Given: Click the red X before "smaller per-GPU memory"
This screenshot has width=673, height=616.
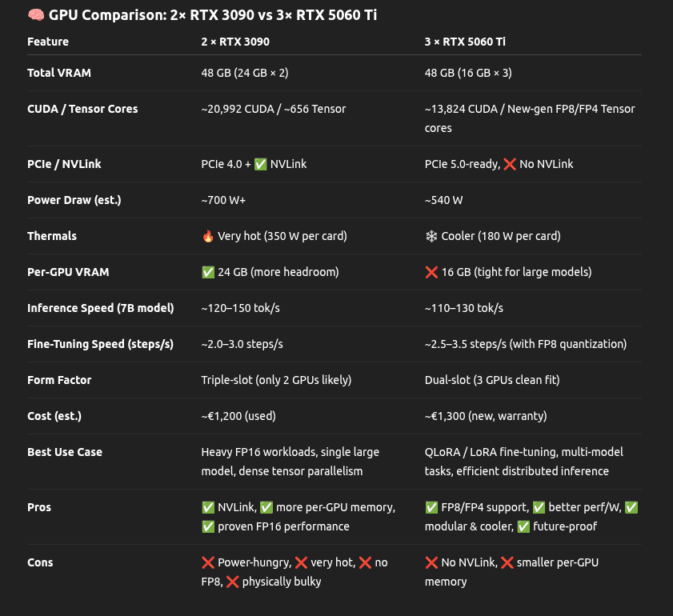Looking at the screenshot, I should (507, 562).
